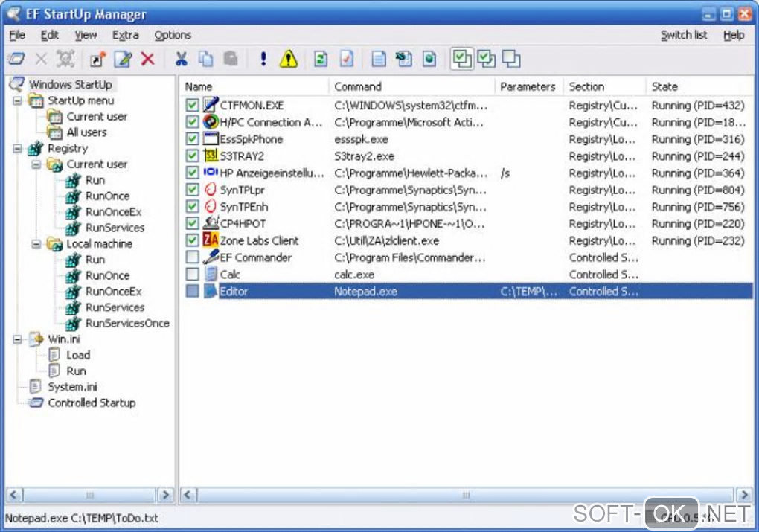This screenshot has height=532, width=759.
Task: Click the S3TRAY2 entry icon
Action: coord(211,156)
